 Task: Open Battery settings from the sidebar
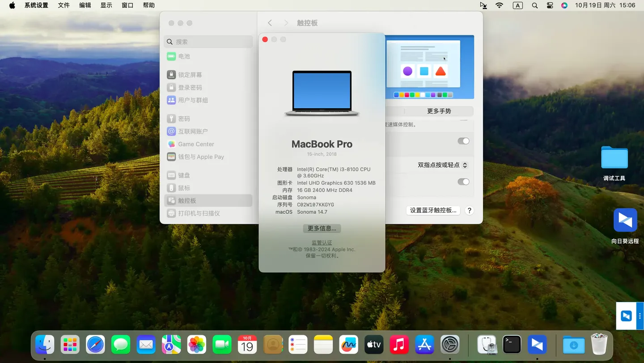point(183,56)
